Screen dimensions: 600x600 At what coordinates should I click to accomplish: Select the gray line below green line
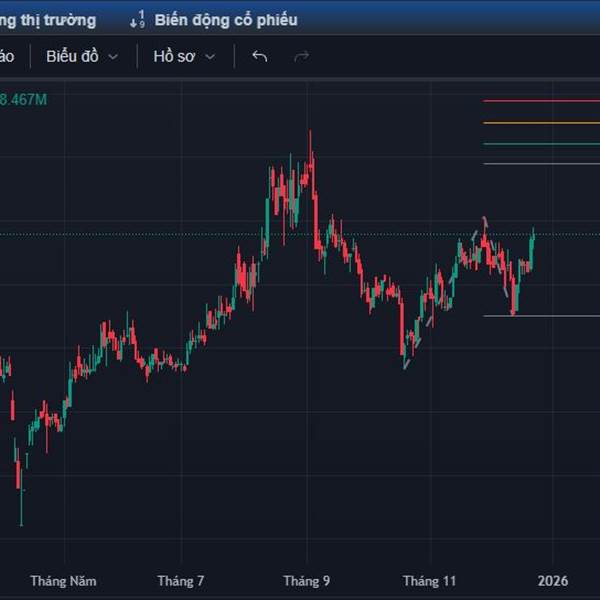[540, 163]
